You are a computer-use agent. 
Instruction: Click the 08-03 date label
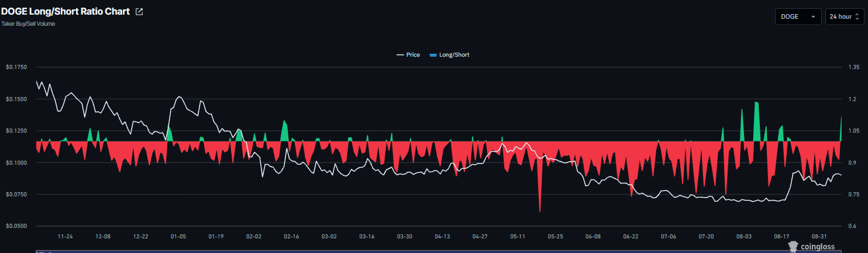[744, 237]
